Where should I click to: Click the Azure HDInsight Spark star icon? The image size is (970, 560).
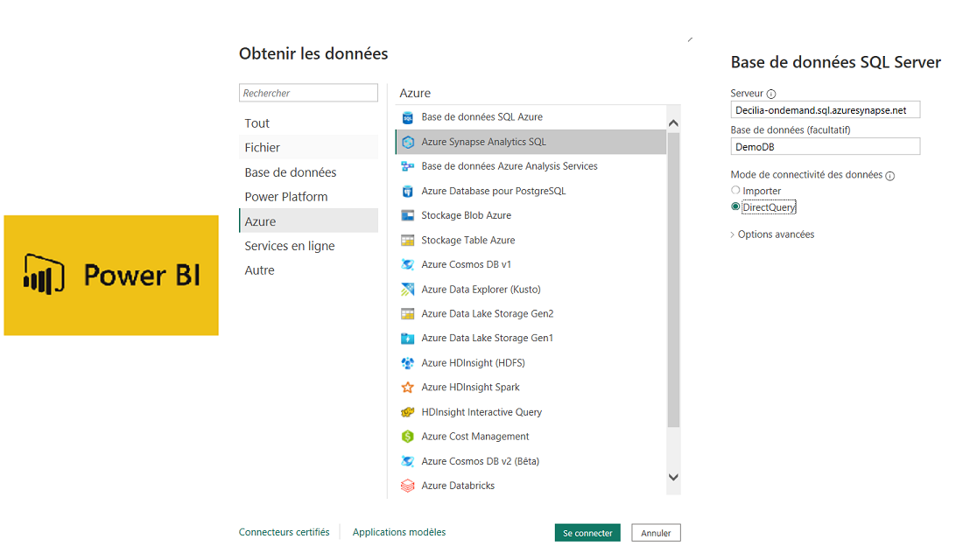(408, 388)
